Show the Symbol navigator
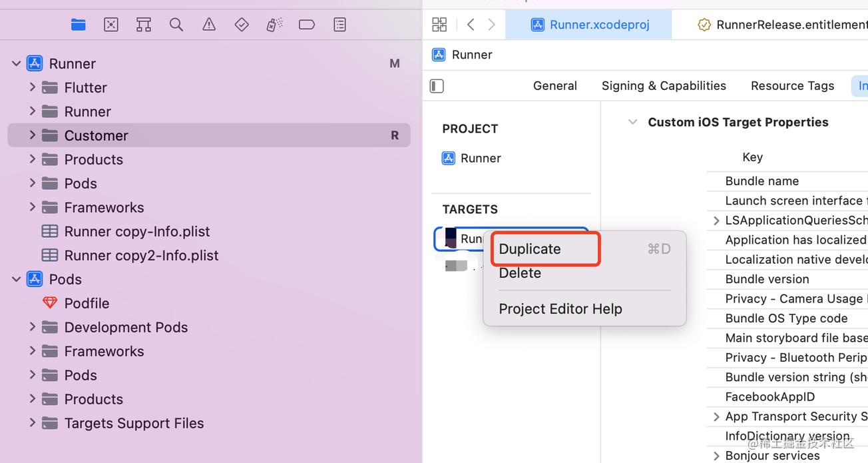This screenshot has height=463, width=868. tap(144, 25)
